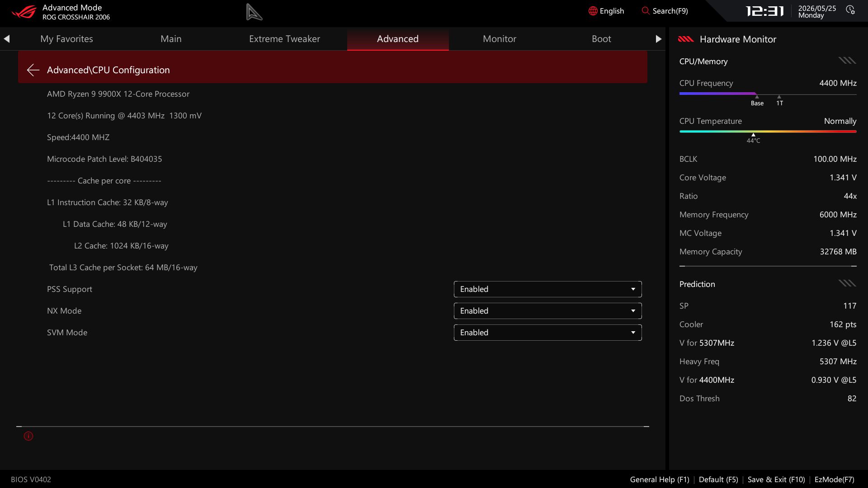This screenshot has height=488, width=868.
Task: Switch to the Main tab
Action: click(x=171, y=39)
